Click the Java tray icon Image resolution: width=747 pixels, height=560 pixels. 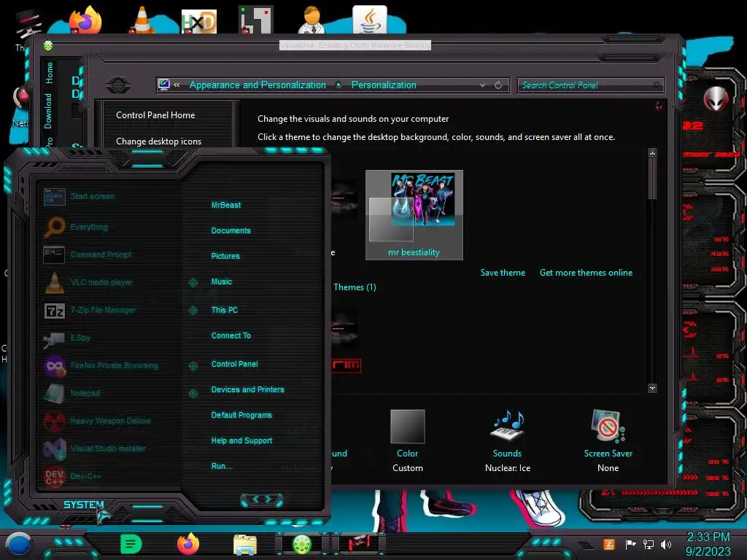pyautogui.click(x=609, y=544)
